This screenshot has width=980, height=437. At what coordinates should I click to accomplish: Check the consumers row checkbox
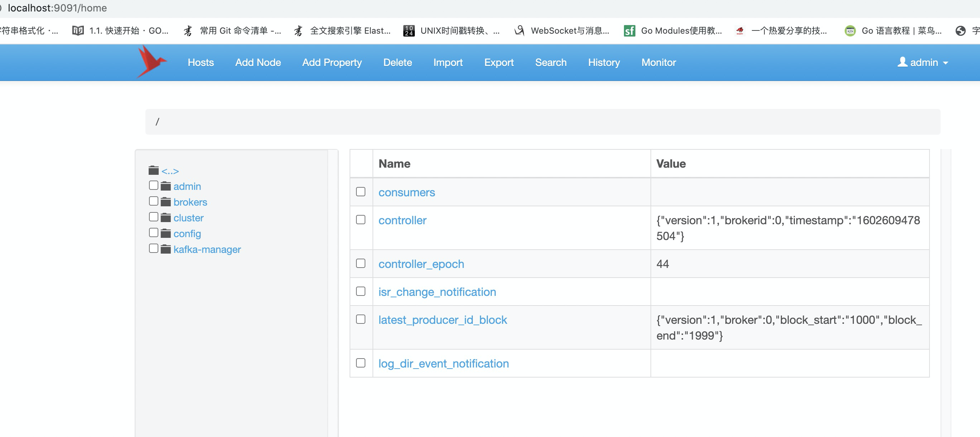click(360, 192)
